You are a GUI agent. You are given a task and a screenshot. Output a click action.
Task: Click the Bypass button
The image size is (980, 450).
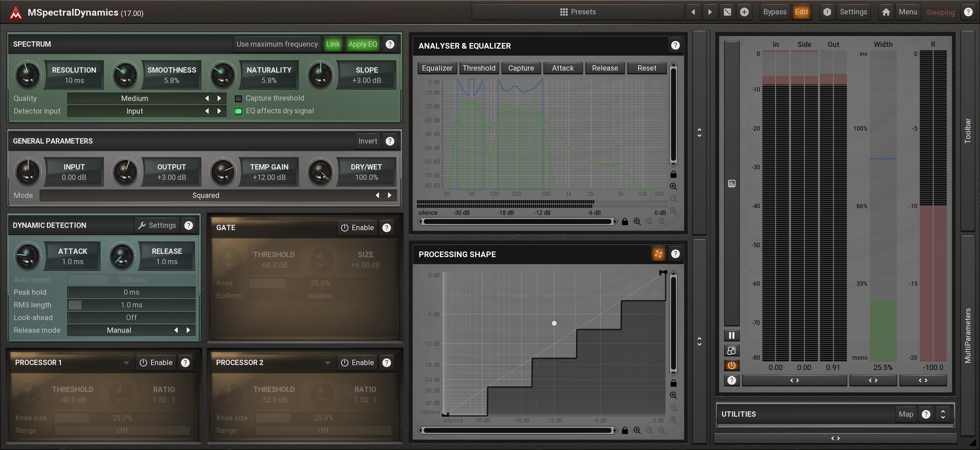click(x=774, y=12)
